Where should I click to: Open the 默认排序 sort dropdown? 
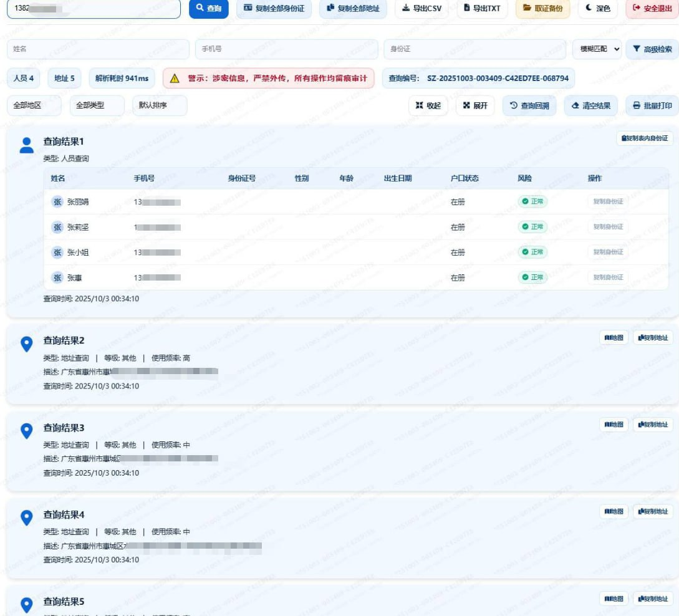tap(159, 105)
